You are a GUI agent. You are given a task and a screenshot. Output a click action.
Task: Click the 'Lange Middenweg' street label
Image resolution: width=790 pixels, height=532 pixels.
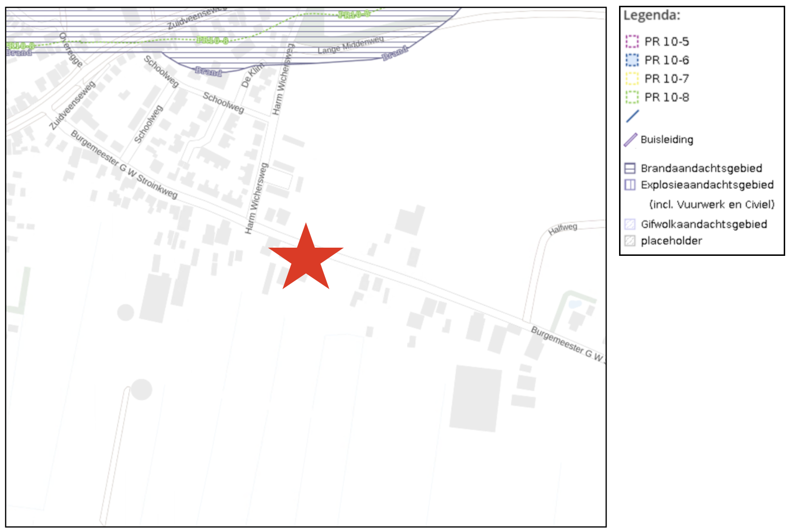click(351, 45)
